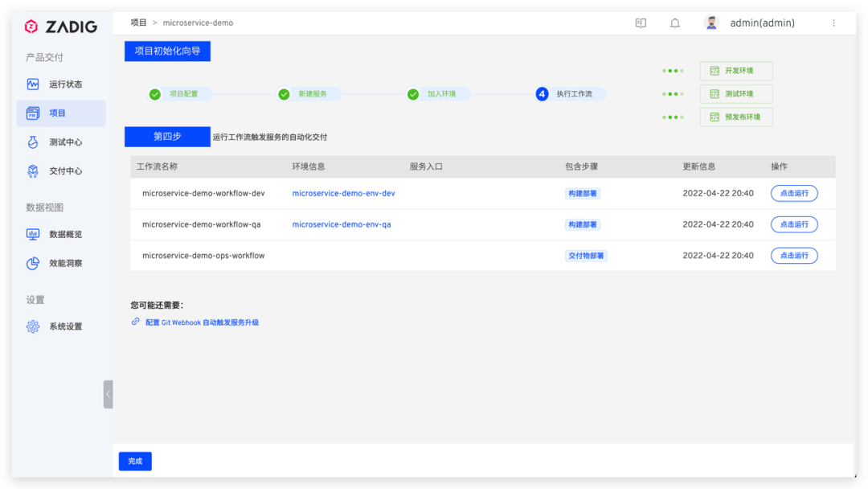Select the completed 项目配置 step
The width and height of the screenshot is (868, 489).
pos(178,94)
